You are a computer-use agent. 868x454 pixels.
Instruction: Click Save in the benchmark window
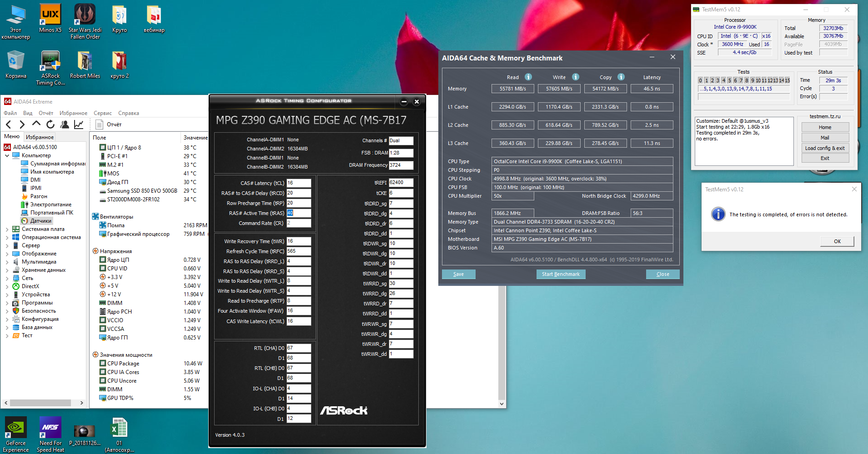[458, 274]
